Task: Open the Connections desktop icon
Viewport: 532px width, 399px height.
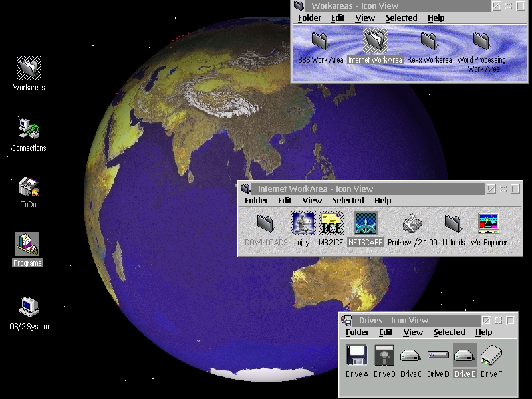Action: click(x=29, y=129)
